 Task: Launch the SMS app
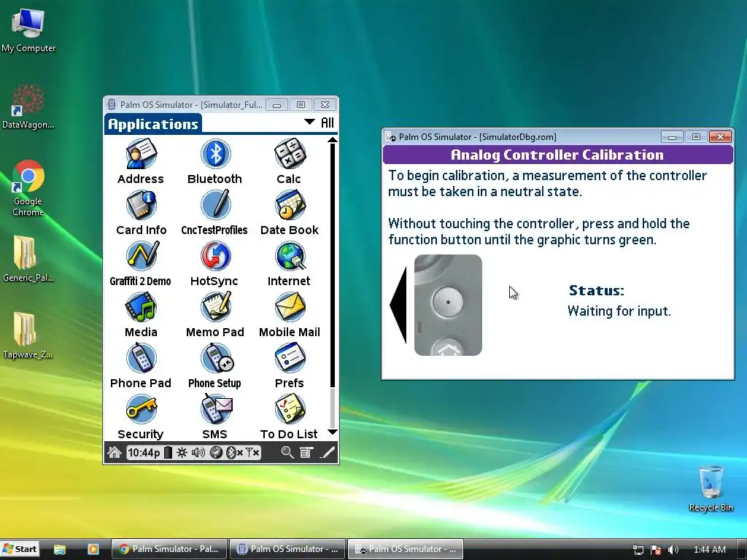tap(215, 416)
